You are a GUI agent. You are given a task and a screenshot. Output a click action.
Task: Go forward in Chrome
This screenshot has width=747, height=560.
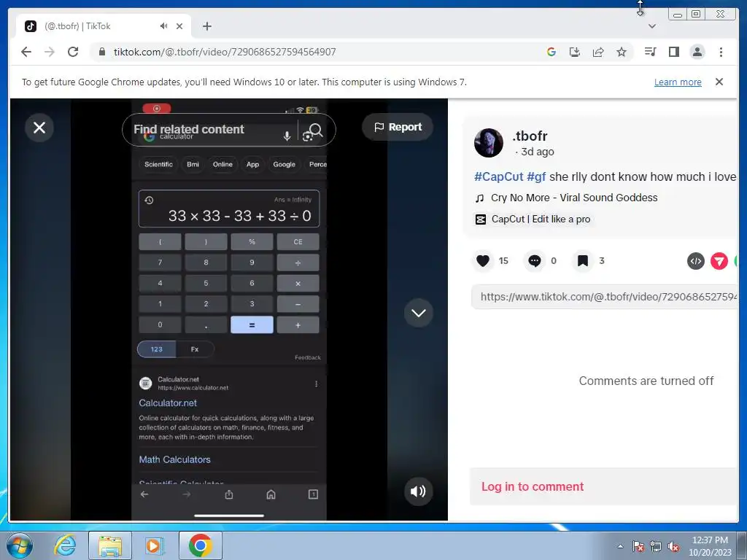50,52
